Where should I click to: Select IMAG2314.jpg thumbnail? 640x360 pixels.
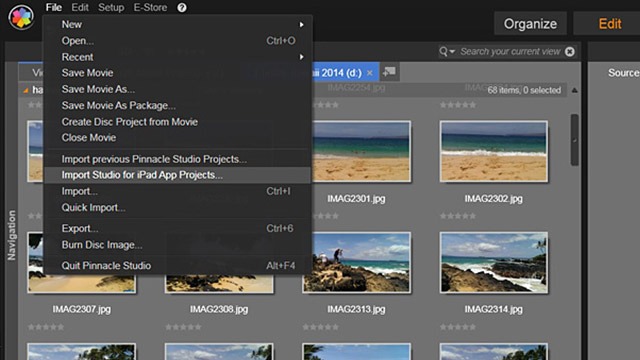(x=494, y=262)
